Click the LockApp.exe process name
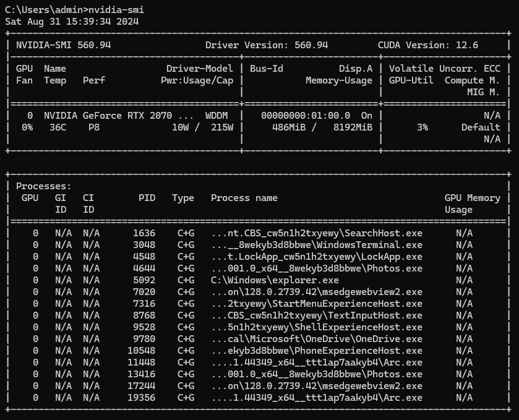The width and height of the screenshot is (519, 420). point(392,257)
